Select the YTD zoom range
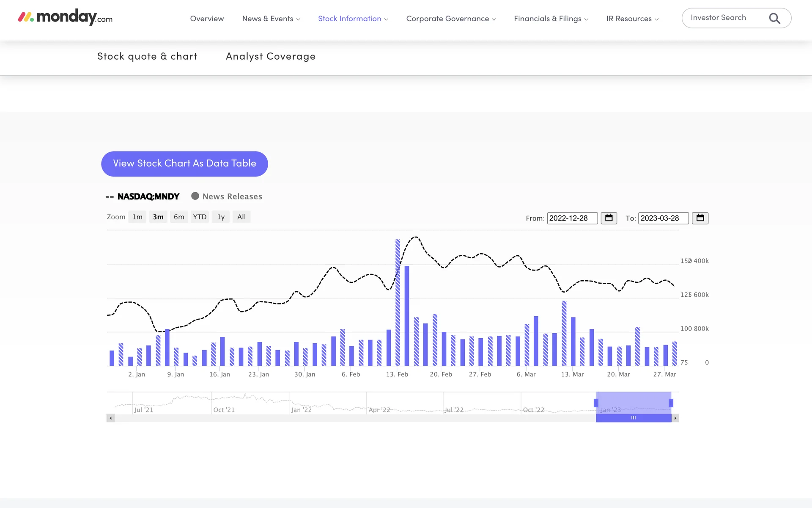This screenshot has height=508, width=812. [x=200, y=217]
